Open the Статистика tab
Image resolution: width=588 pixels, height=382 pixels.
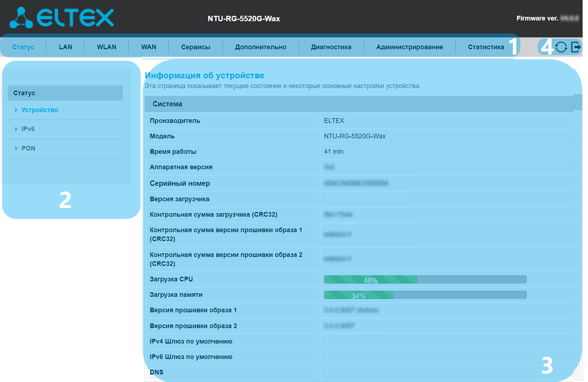[x=486, y=47]
